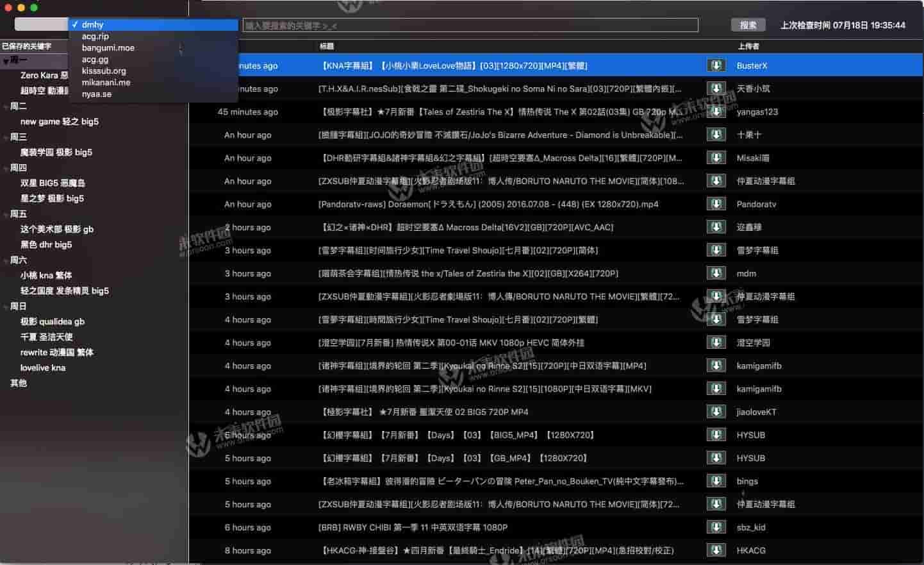Focus the keyword search input field

(x=470, y=26)
